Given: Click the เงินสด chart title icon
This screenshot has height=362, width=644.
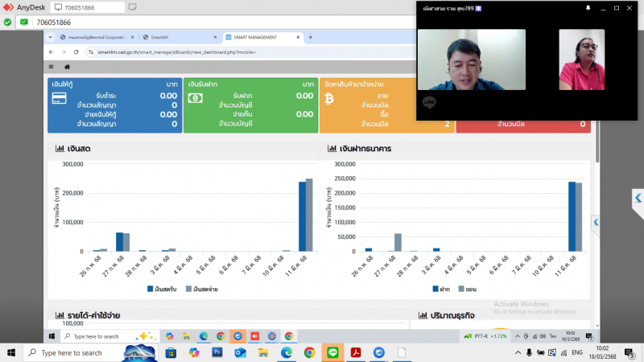Looking at the screenshot, I should [x=60, y=148].
